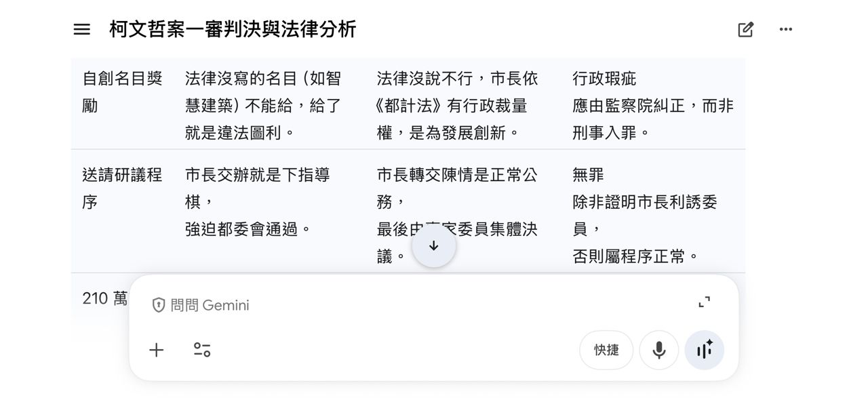Click the conversation title 柯文哲案一審判決與法律分析
The width and height of the screenshot is (868, 398).
[x=233, y=29]
